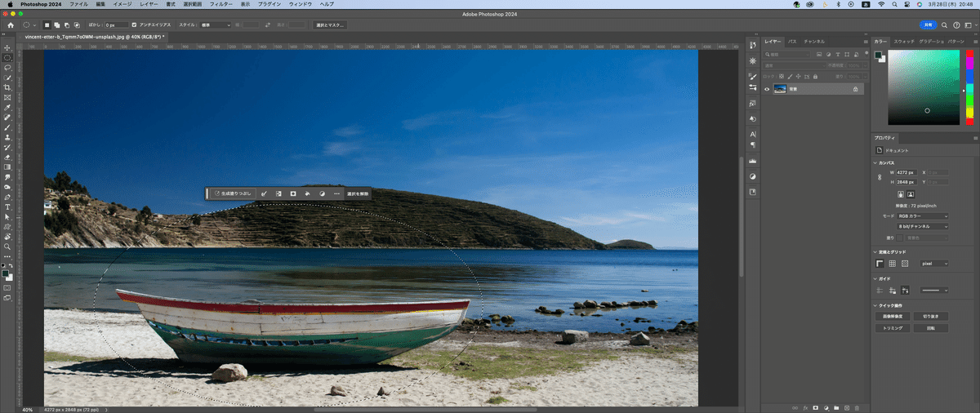The width and height of the screenshot is (980, 413).
Task: Open the イメージ menu
Action: [x=122, y=4]
